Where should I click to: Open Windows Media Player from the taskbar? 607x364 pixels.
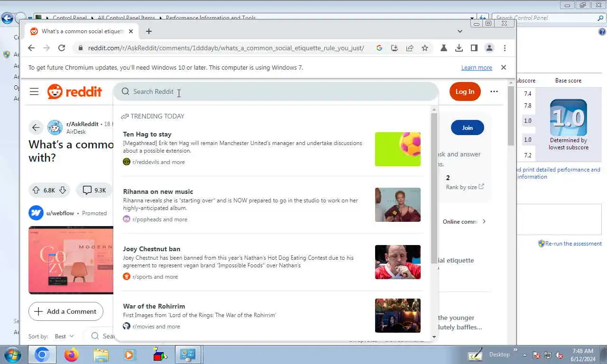(129, 355)
